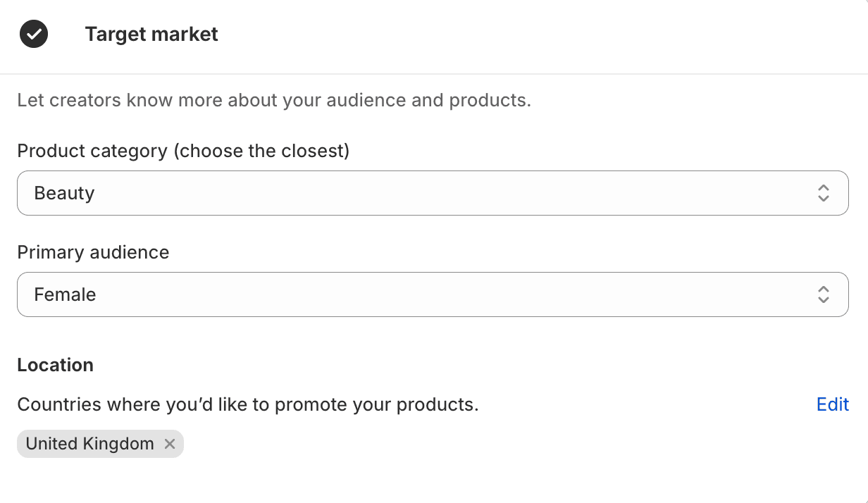The image size is (868, 503).
Task: Toggle the Target market completed status indicator
Action: [x=33, y=34]
